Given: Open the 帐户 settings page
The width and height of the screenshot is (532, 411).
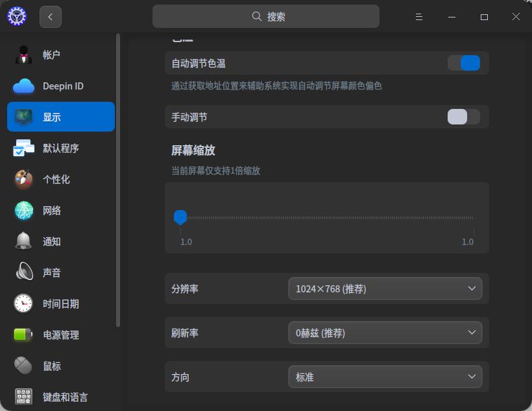Looking at the screenshot, I should point(61,54).
